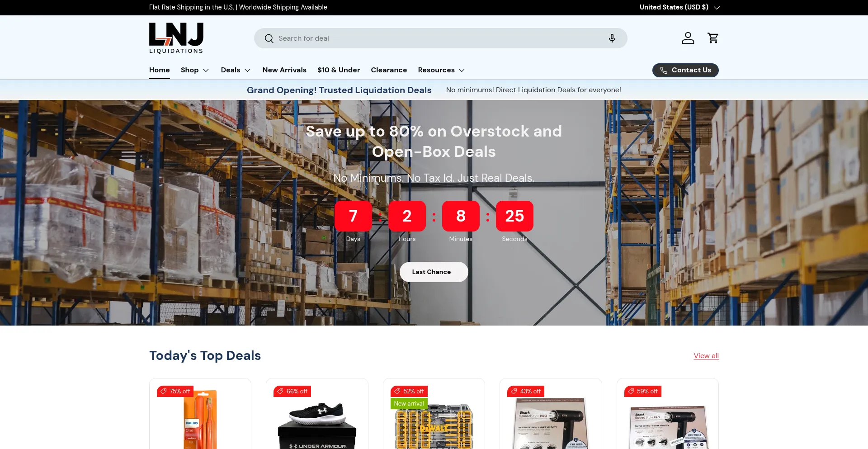Click into the Search for deal field
Image resolution: width=868 pixels, height=449 pixels.
tap(440, 38)
